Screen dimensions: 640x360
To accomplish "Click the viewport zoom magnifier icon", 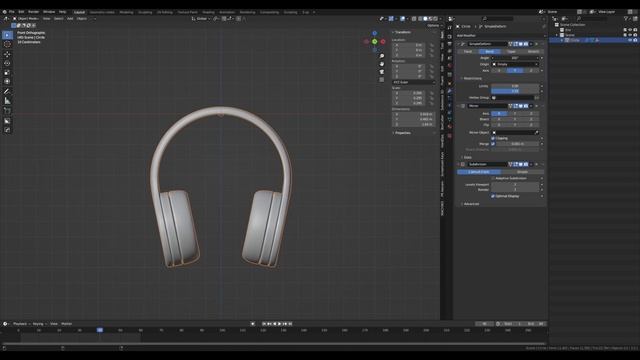I will coord(382,56).
